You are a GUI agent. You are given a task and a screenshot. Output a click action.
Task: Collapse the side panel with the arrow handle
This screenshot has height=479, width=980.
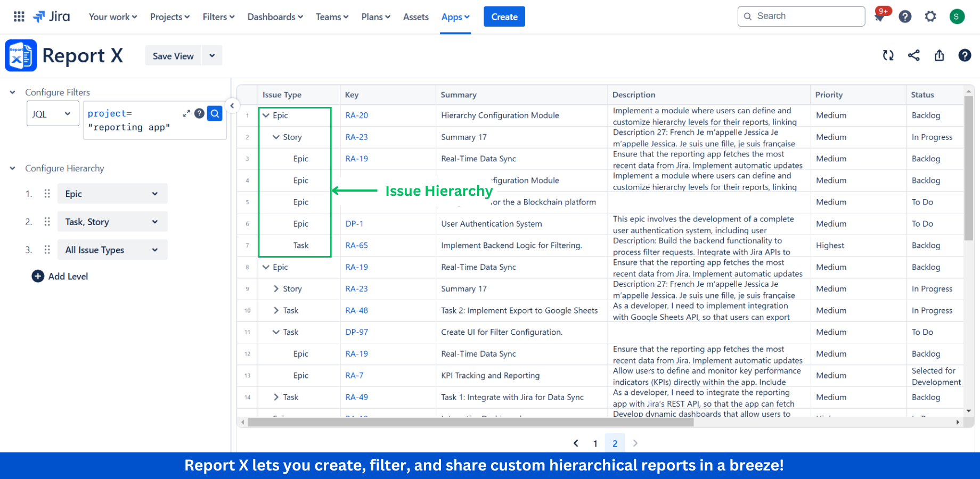pos(232,105)
